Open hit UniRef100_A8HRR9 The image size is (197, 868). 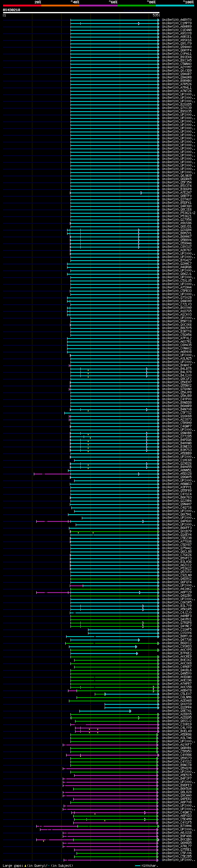177,26
